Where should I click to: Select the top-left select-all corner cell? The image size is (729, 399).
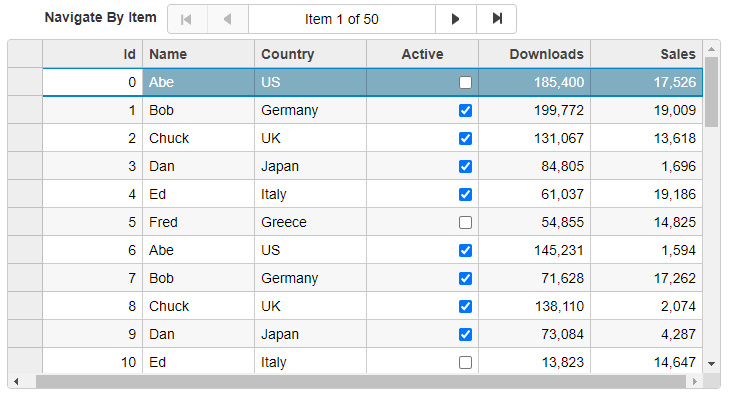[25, 54]
